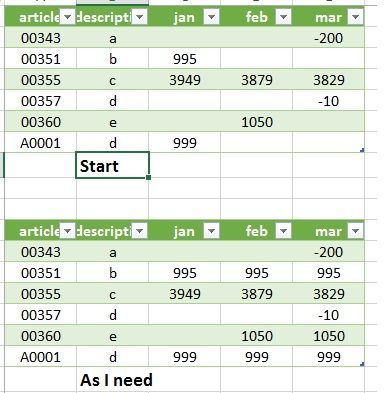
Task: Select the top table cell containing -200
Action: coord(328,38)
